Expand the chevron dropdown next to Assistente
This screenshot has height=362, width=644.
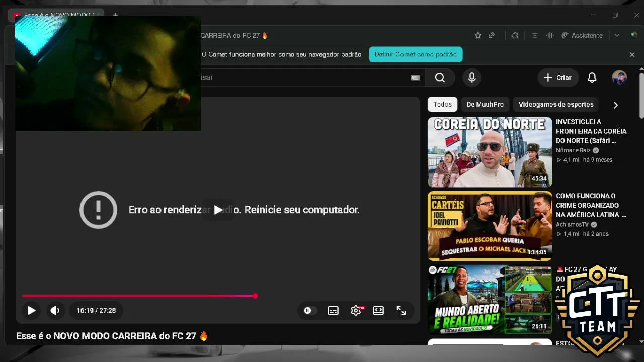(617, 35)
